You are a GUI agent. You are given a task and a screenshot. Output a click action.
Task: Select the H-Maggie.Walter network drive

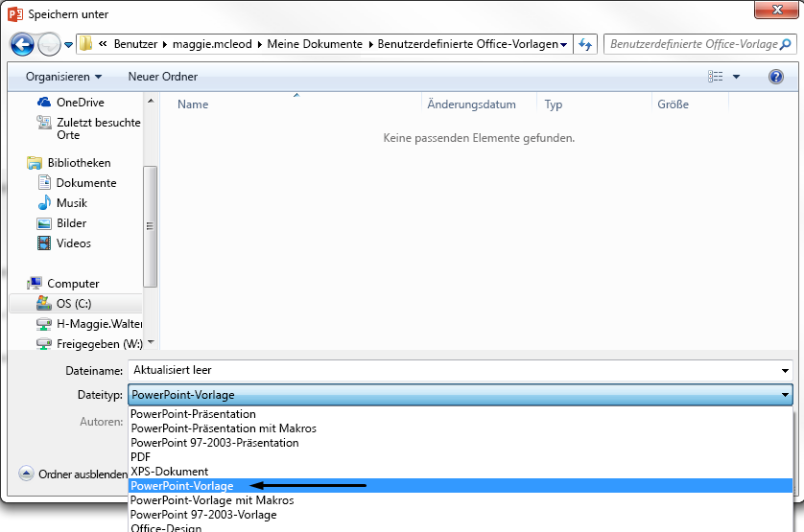pyautogui.click(x=89, y=323)
